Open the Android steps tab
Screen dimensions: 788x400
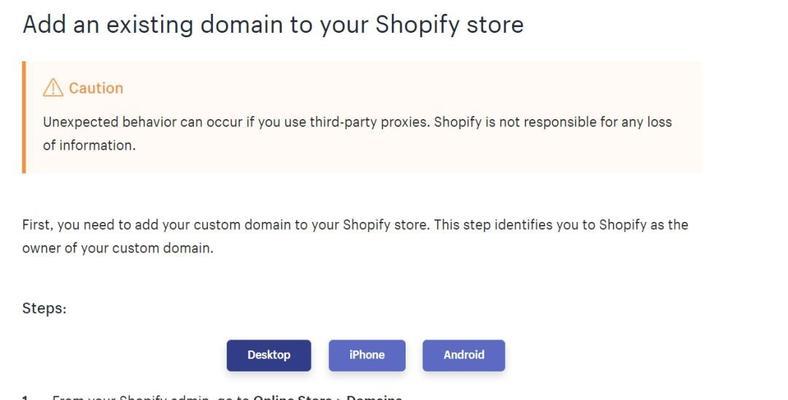[464, 355]
